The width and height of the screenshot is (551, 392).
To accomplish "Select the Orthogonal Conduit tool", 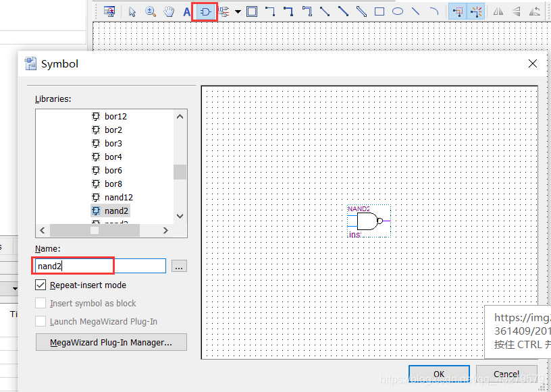I will click(x=307, y=11).
